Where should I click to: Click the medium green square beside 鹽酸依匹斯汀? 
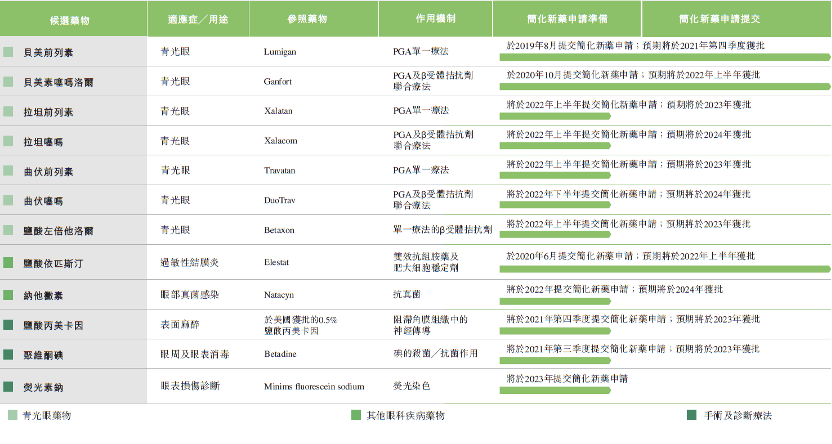8,263
